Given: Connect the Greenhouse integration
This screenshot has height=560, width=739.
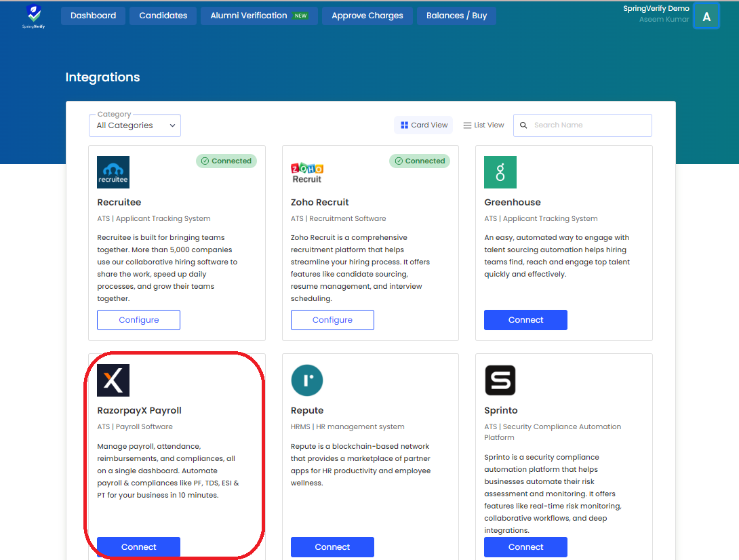Looking at the screenshot, I should tap(525, 320).
